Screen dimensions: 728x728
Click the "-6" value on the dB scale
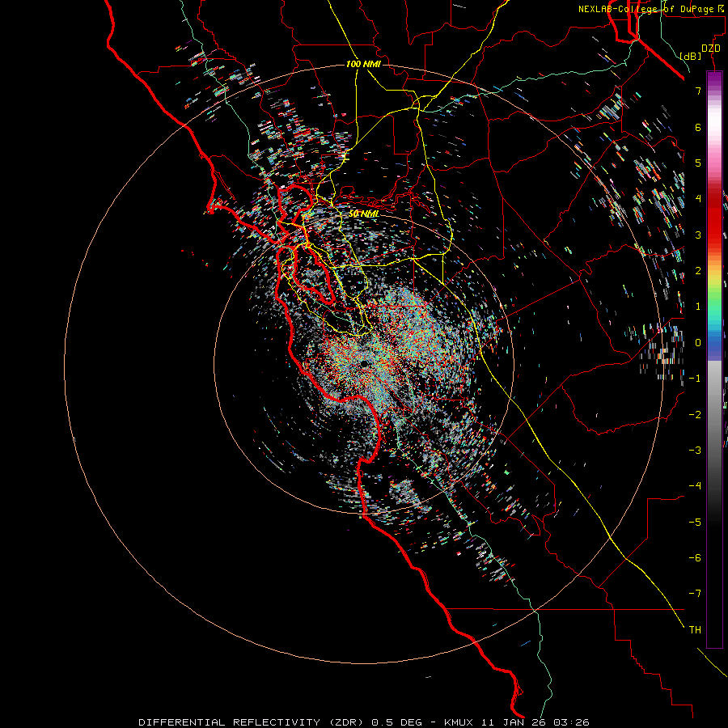(695, 558)
